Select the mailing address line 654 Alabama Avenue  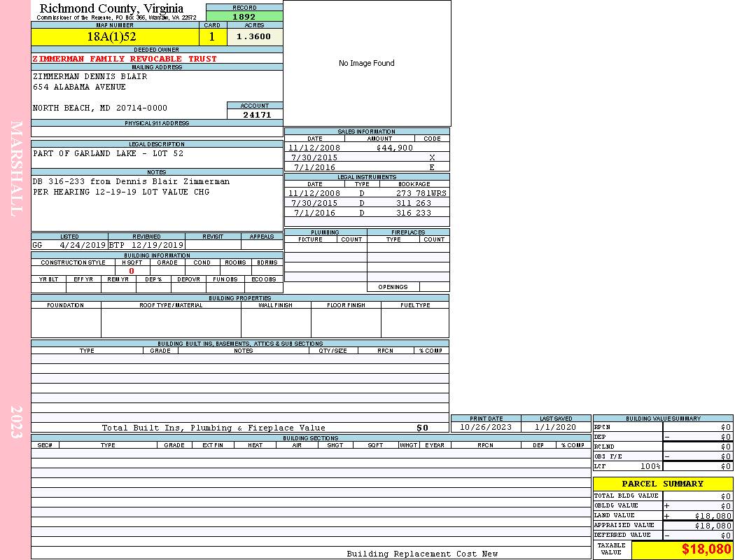point(80,87)
